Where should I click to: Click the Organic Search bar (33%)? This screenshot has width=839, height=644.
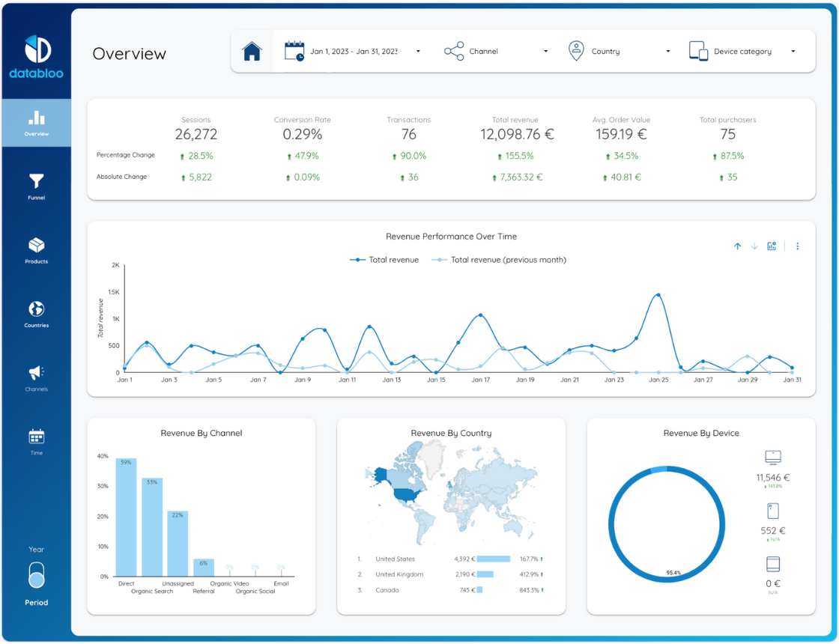click(x=152, y=527)
